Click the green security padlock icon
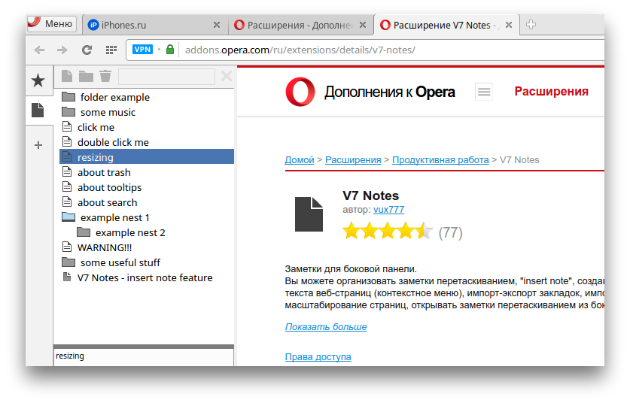 170,49
